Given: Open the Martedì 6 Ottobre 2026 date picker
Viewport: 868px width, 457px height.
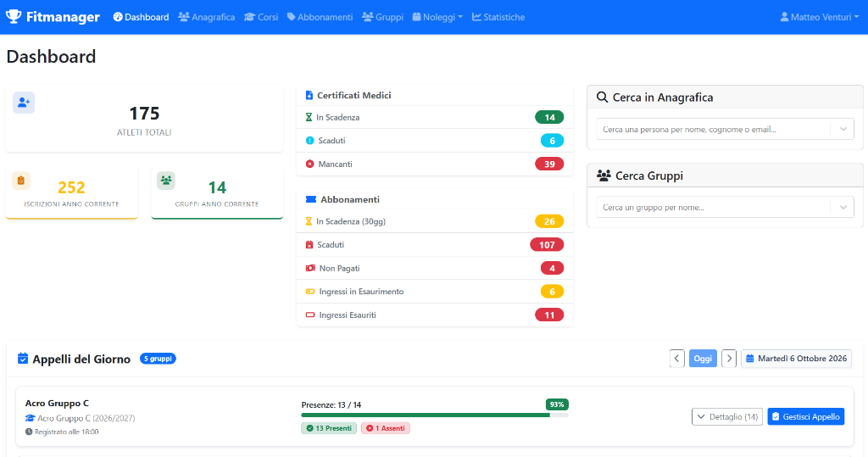Looking at the screenshot, I should pos(796,359).
